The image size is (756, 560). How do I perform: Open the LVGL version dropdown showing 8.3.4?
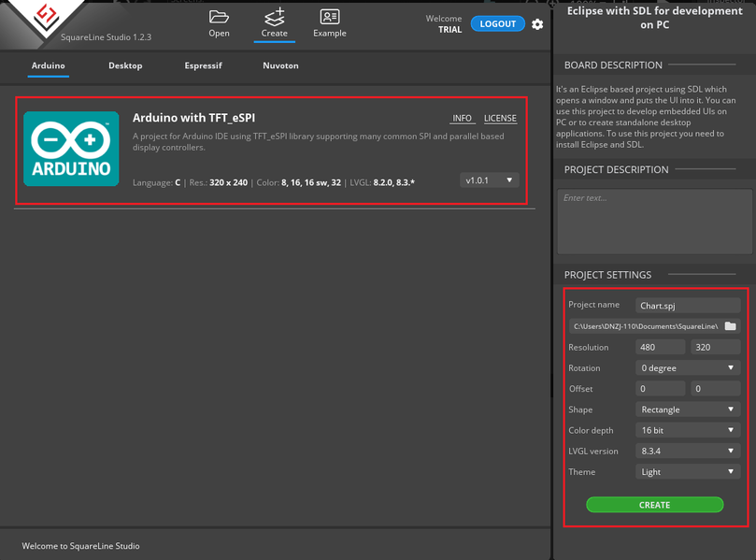pyautogui.click(x=688, y=451)
